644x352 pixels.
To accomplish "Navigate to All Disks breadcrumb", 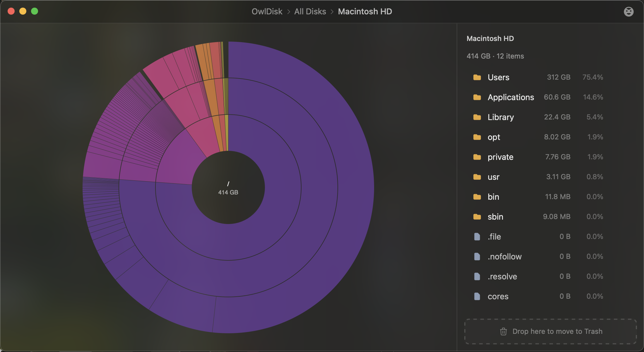I will [x=310, y=11].
